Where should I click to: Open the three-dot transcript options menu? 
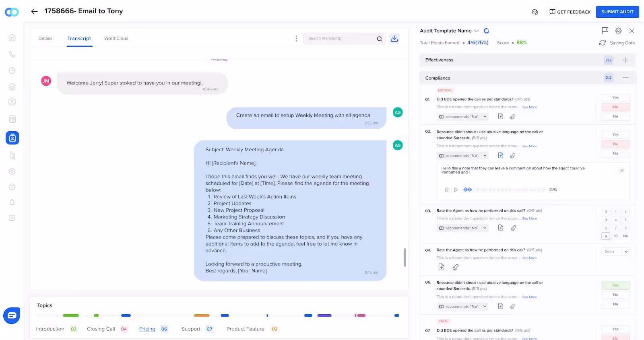point(296,39)
